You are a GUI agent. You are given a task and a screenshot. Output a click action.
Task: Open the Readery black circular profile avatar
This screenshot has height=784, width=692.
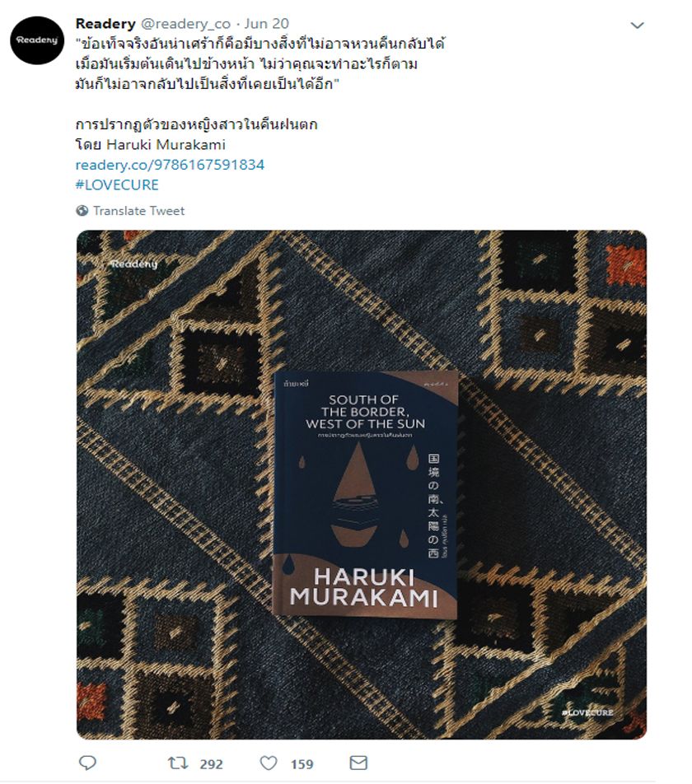pyautogui.click(x=37, y=40)
